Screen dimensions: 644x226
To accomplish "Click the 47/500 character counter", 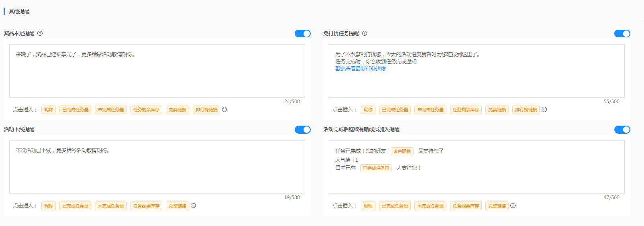I will point(611,197).
